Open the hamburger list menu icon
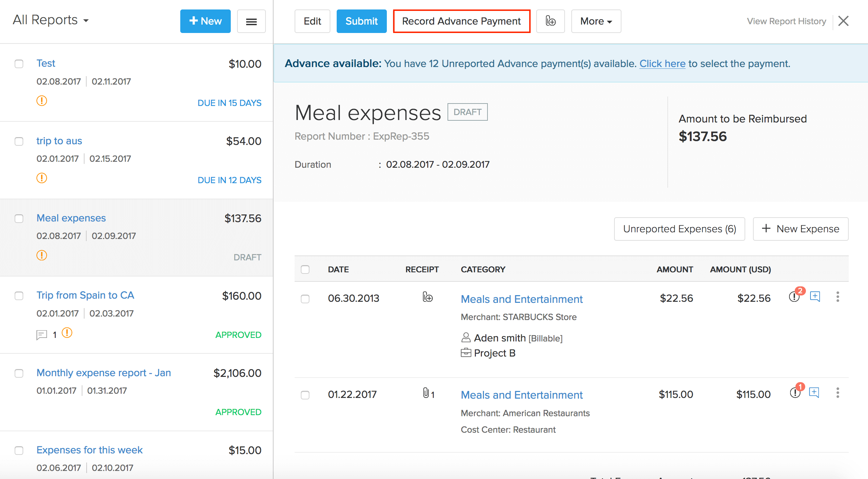868x479 pixels. (x=251, y=21)
